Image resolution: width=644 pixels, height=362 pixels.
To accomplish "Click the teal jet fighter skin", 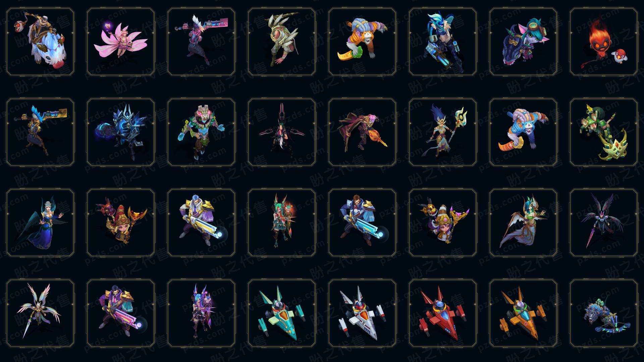I will coord(282,313).
